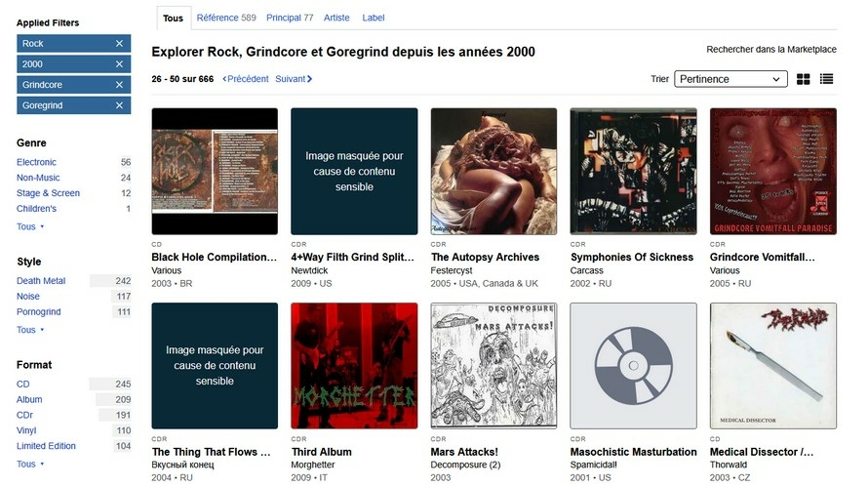Go to next page with Suivant arrow
This screenshot has height=486, width=868.
294,79
